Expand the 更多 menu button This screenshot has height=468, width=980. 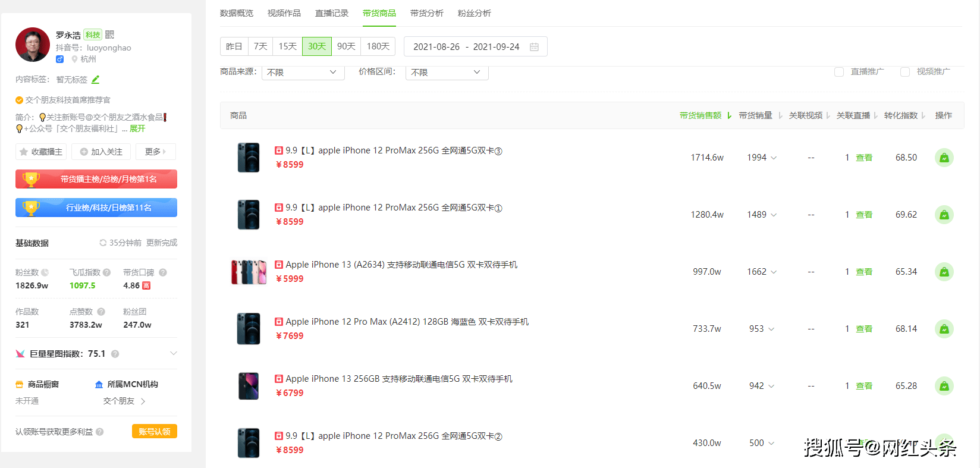[156, 152]
